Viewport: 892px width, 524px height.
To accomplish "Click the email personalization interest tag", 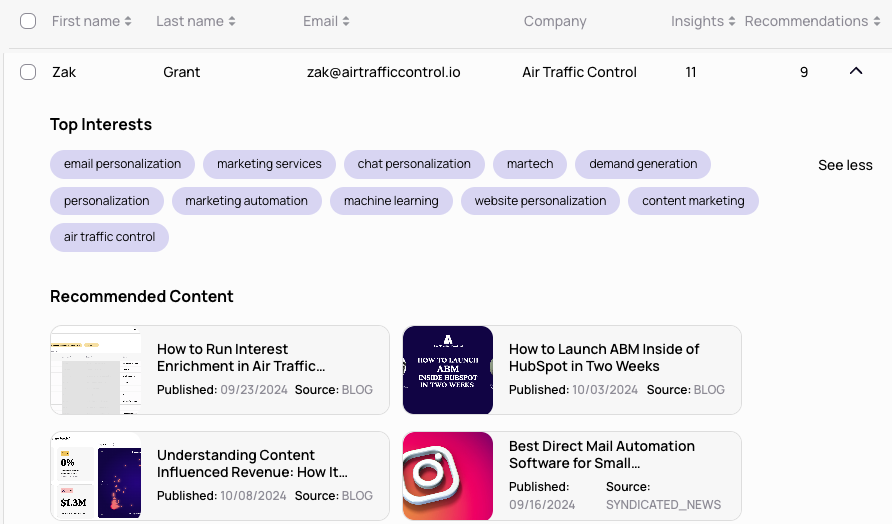I will pyautogui.click(x=122, y=164).
